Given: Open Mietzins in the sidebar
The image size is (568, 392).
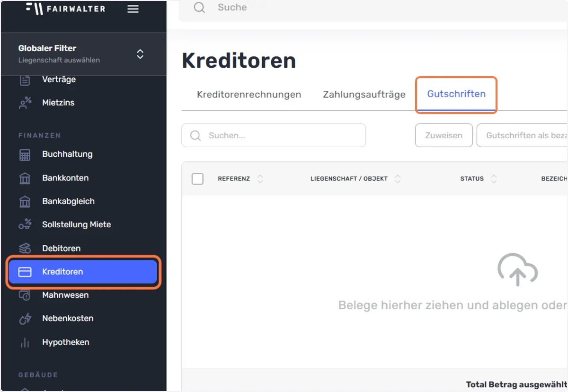Looking at the screenshot, I should [x=58, y=103].
